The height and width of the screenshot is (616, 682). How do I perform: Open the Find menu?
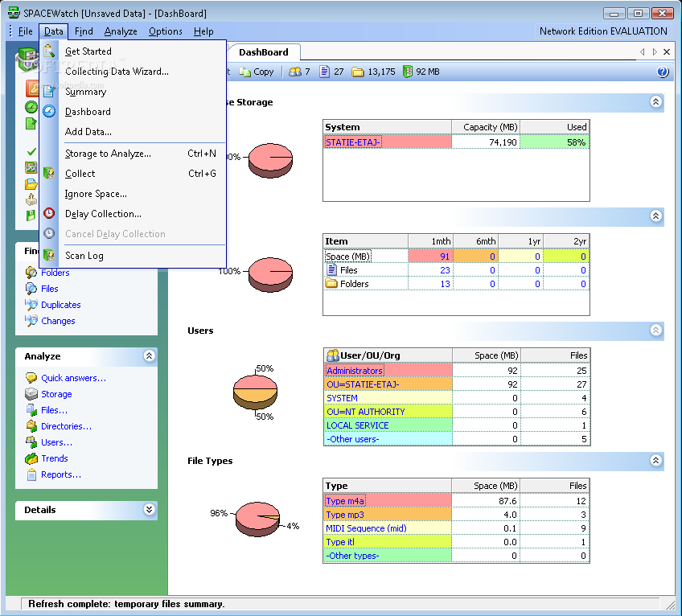pyautogui.click(x=84, y=31)
